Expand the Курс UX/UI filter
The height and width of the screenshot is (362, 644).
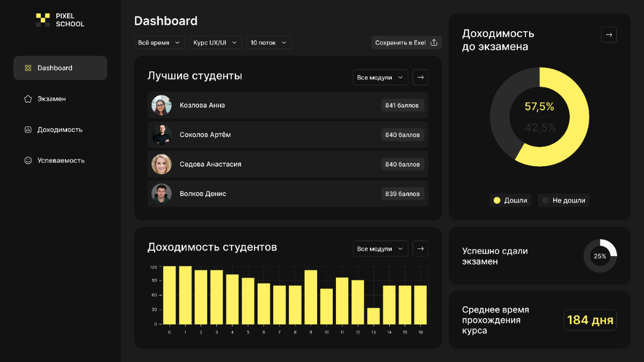pos(215,42)
